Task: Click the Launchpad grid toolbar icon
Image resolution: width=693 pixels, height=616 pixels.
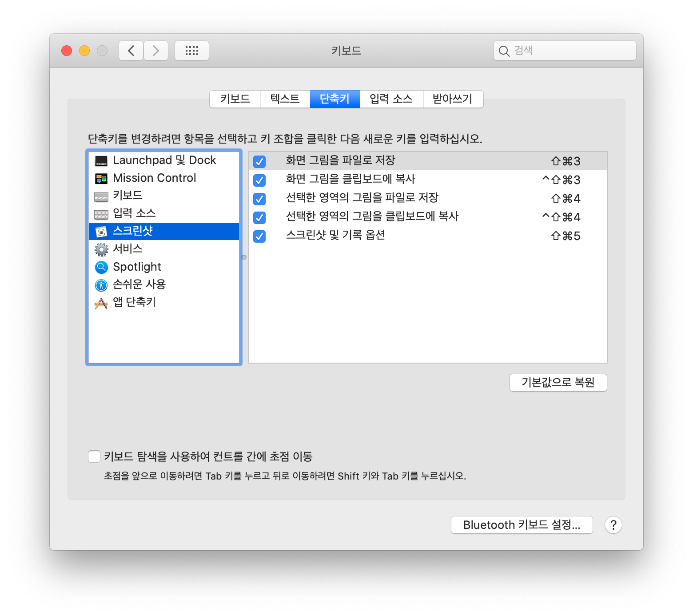Action: [x=192, y=50]
